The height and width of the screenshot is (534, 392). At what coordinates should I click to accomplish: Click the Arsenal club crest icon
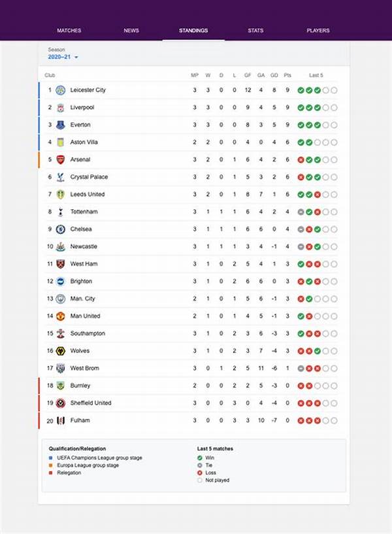[x=60, y=159]
